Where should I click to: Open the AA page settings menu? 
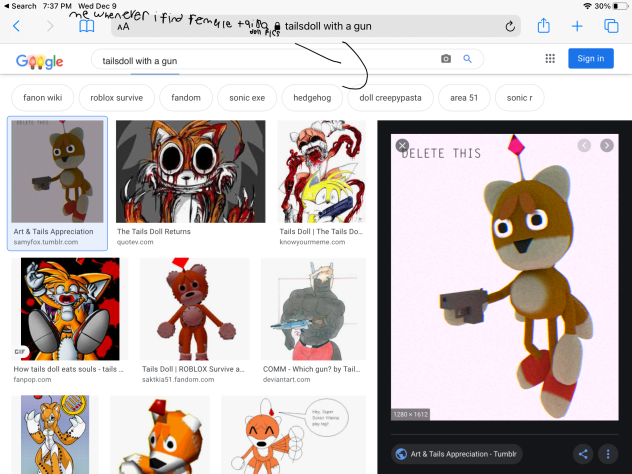click(123, 27)
